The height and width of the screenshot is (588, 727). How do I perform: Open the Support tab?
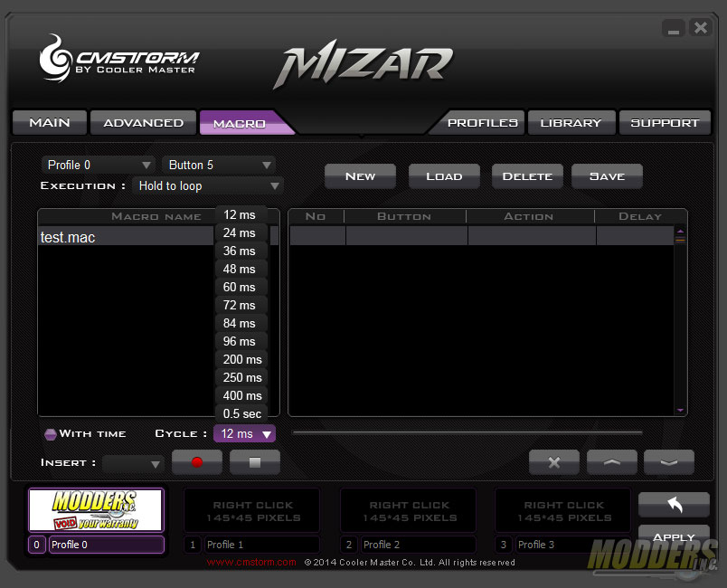[x=665, y=122]
